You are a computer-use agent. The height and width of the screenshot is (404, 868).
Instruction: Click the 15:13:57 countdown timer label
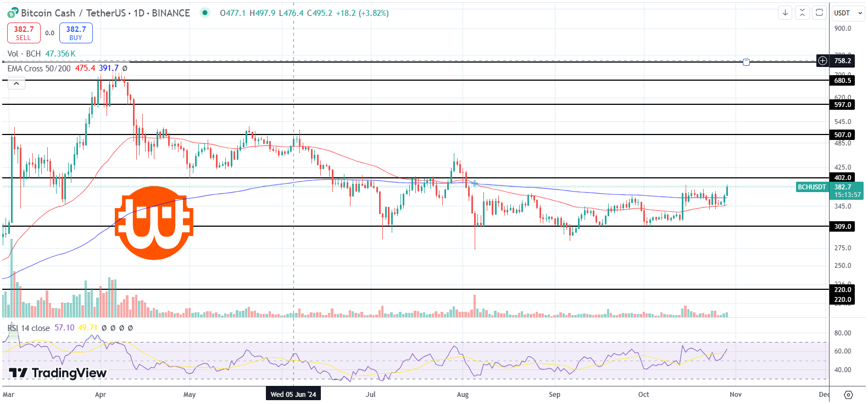pyautogui.click(x=848, y=195)
